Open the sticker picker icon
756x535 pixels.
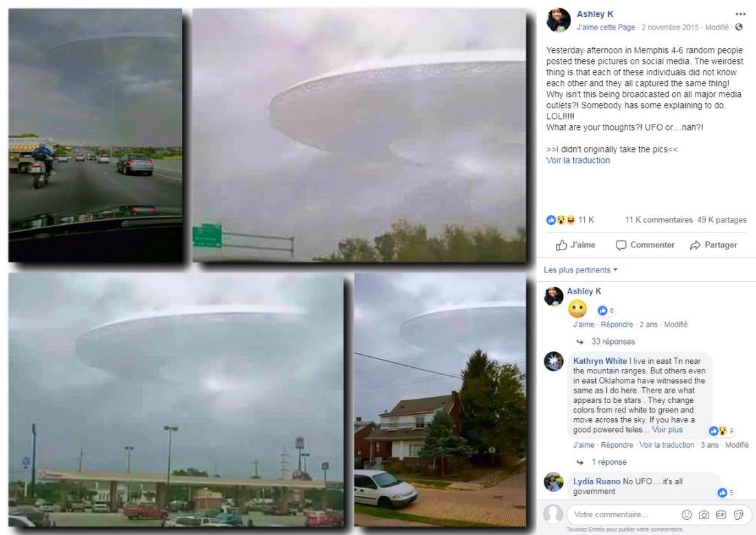point(738,515)
